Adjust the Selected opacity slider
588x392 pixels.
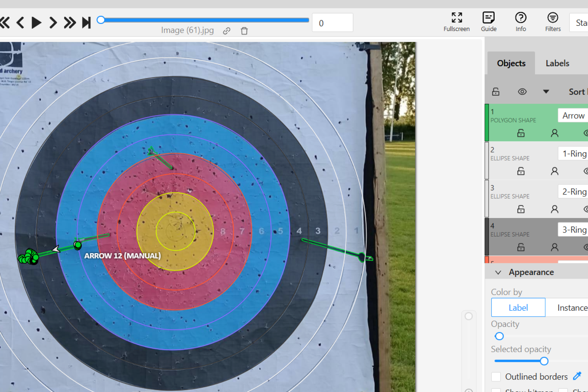(x=544, y=361)
